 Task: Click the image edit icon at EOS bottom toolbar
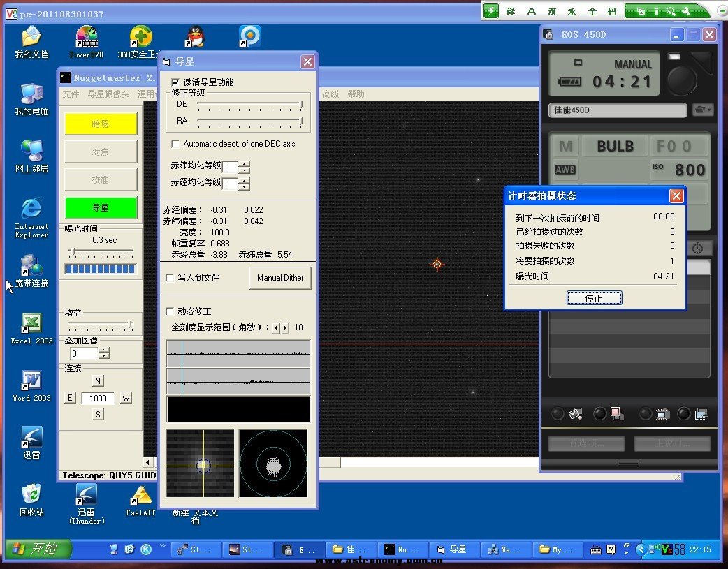pyautogui.click(x=575, y=413)
